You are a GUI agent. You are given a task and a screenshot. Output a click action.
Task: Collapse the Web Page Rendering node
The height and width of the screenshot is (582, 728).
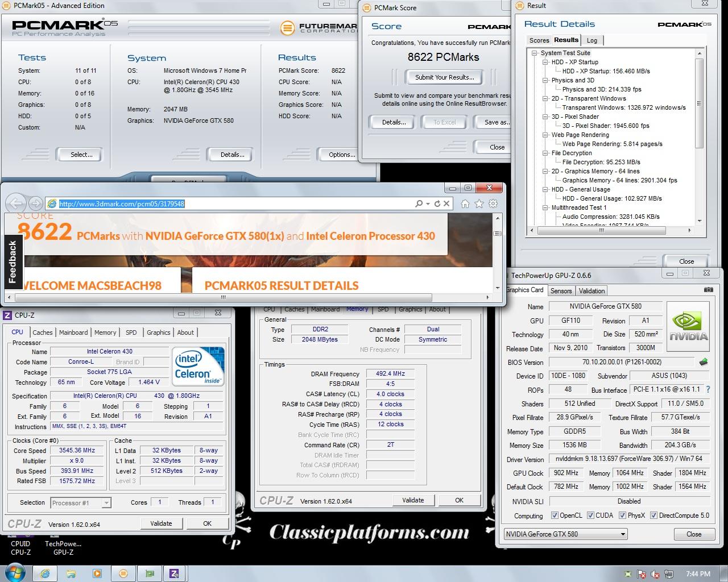545,135
